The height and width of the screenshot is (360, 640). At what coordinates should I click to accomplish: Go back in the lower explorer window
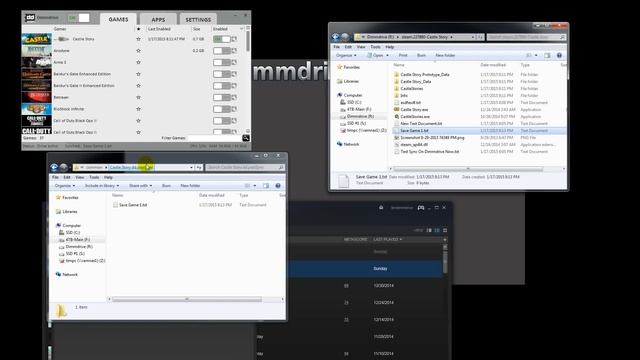click(x=54, y=167)
